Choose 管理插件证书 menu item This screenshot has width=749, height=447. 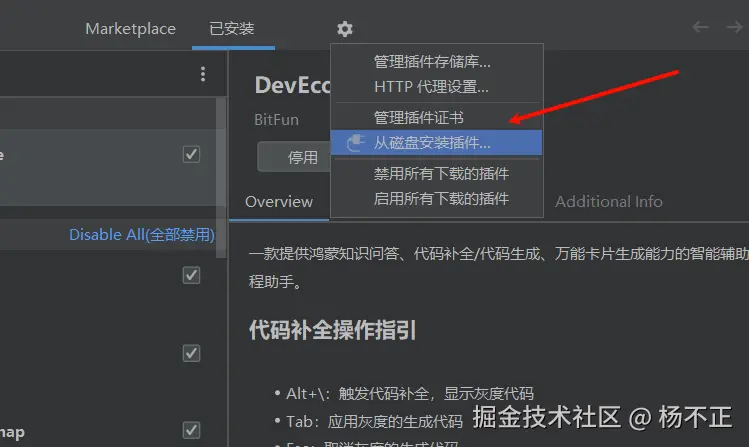(437, 117)
